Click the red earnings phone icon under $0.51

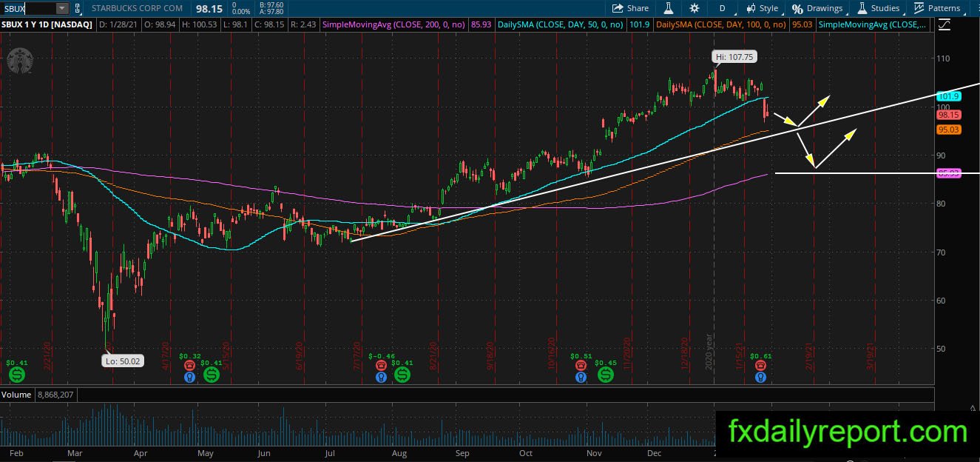pyautogui.click(x=581, y=365)
